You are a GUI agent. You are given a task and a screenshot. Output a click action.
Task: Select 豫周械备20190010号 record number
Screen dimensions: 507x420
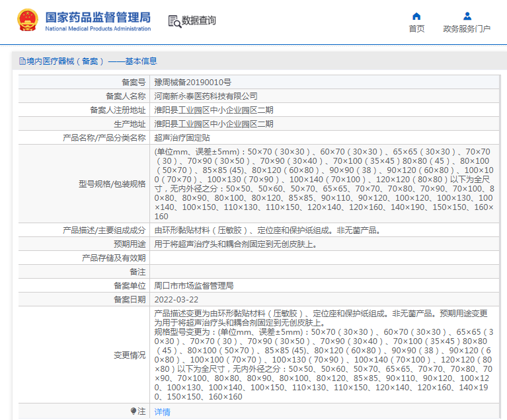[x=193, y=83]
